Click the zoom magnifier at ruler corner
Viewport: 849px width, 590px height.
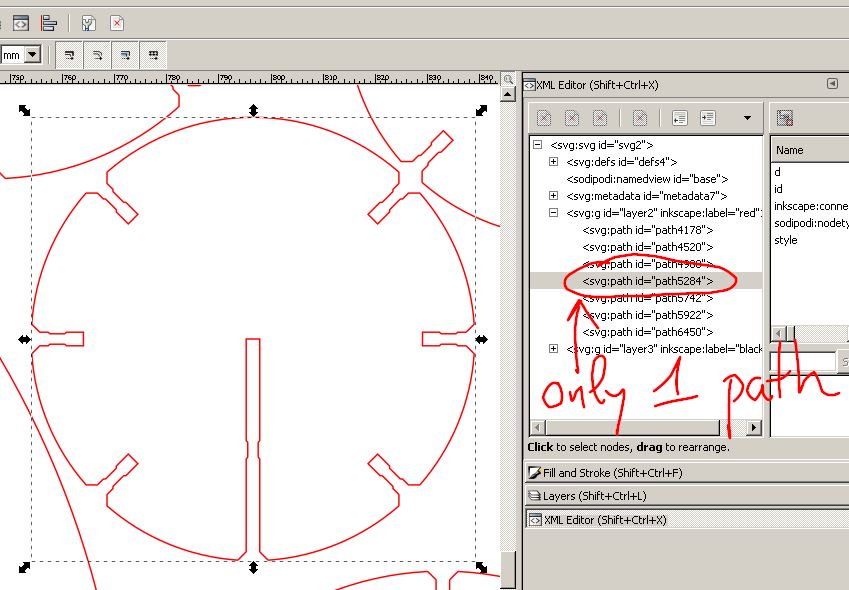click(508, 79)
